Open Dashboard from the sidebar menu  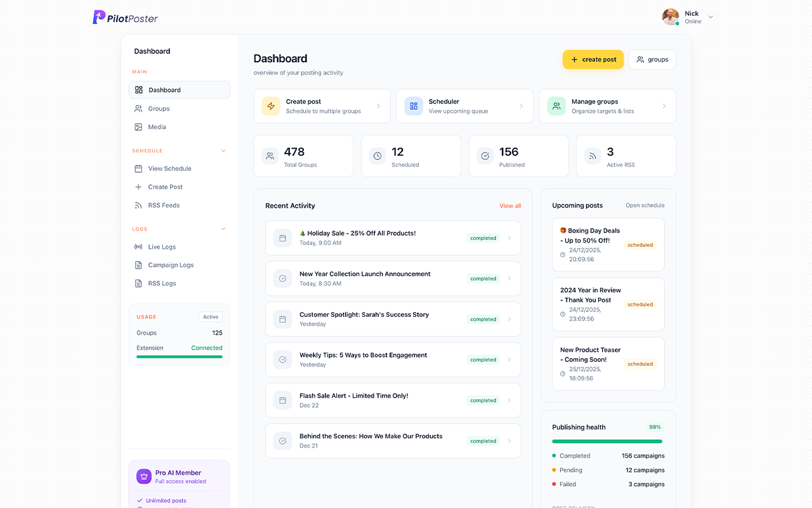click(180, 90)
